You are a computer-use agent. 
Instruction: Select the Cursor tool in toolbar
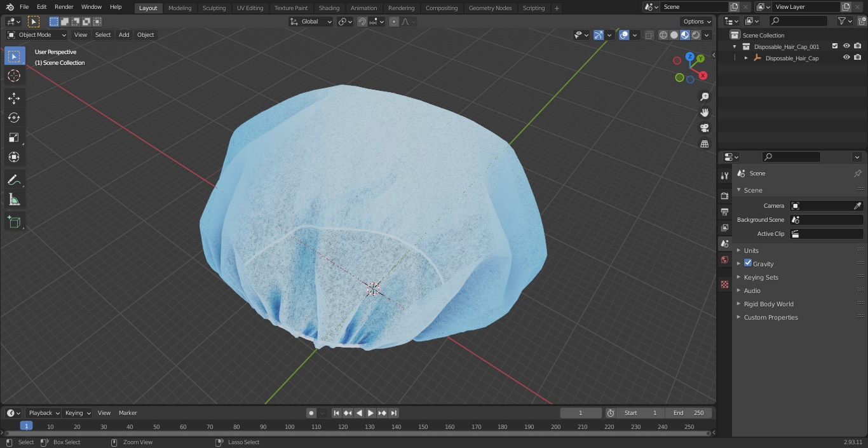pyautogui.click(x=14, y=76)
